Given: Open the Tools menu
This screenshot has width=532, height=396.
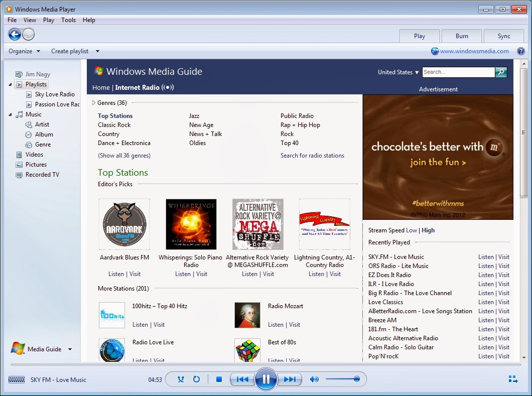Looking at the screenshot, I should click(x=68, y=20).
